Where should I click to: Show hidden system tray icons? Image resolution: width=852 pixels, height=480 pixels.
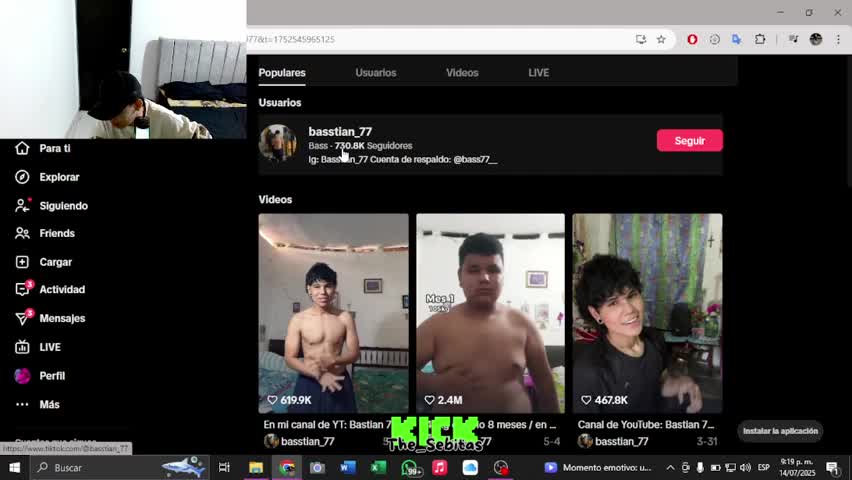tap(671, 467)
